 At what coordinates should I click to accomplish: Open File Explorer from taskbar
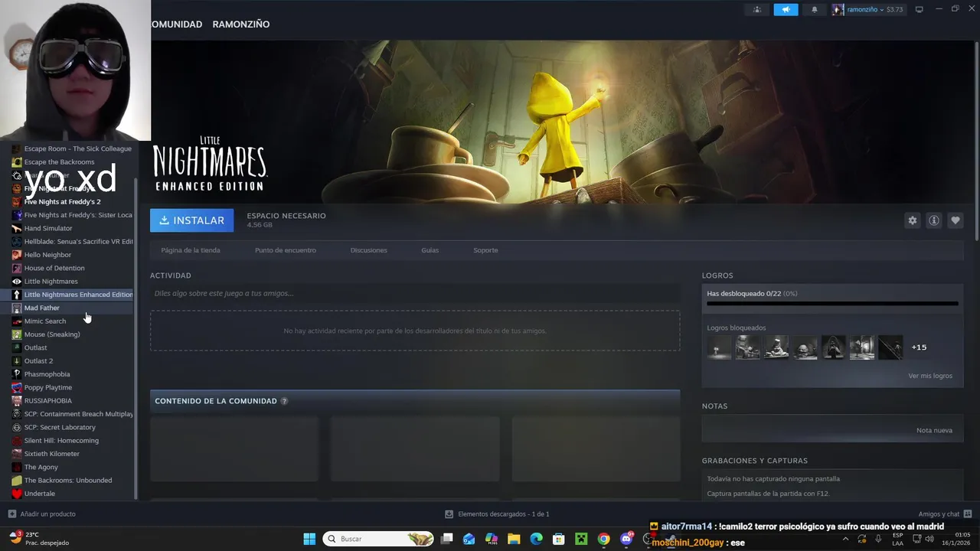pos(514,539)
